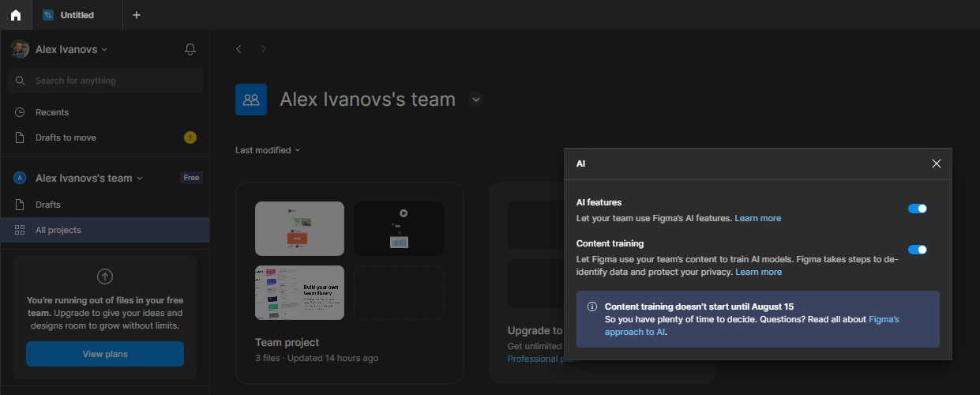Click the blue team avatar icon

tap(251, 100)
